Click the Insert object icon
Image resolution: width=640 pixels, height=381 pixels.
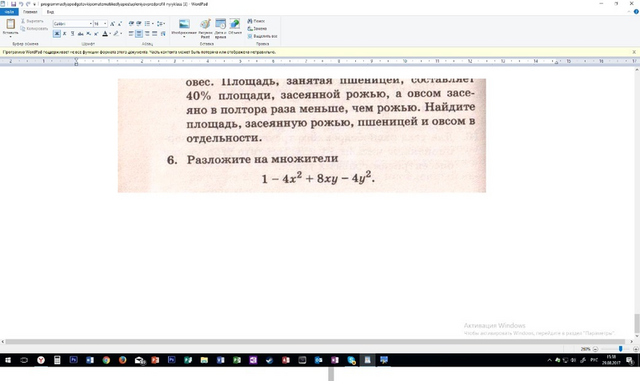235,25
